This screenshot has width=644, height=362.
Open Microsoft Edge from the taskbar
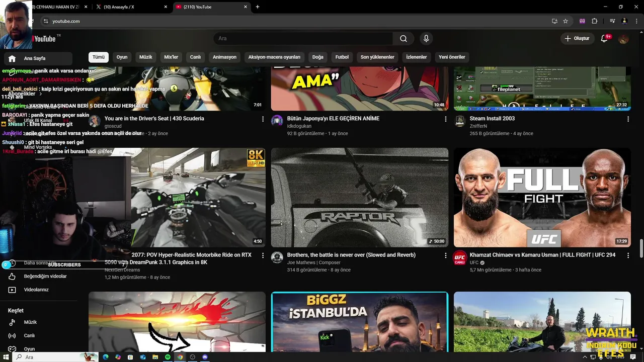(106, 357)
